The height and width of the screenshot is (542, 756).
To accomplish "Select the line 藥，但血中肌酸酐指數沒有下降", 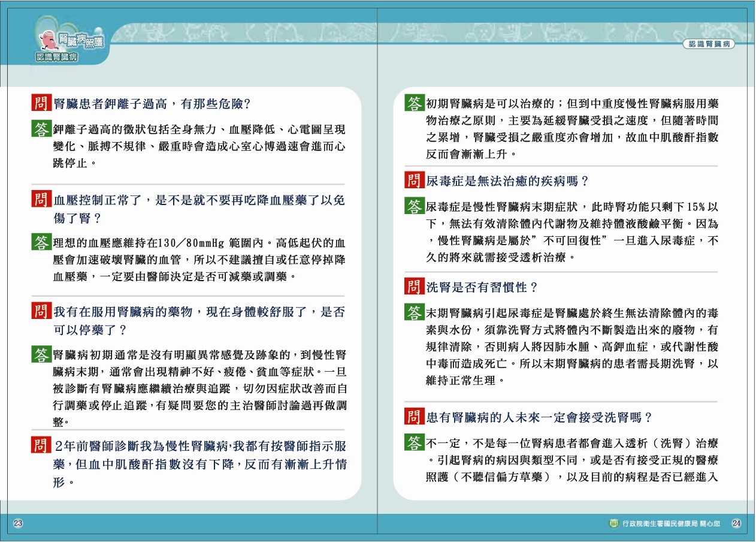I will coord(199,464).
